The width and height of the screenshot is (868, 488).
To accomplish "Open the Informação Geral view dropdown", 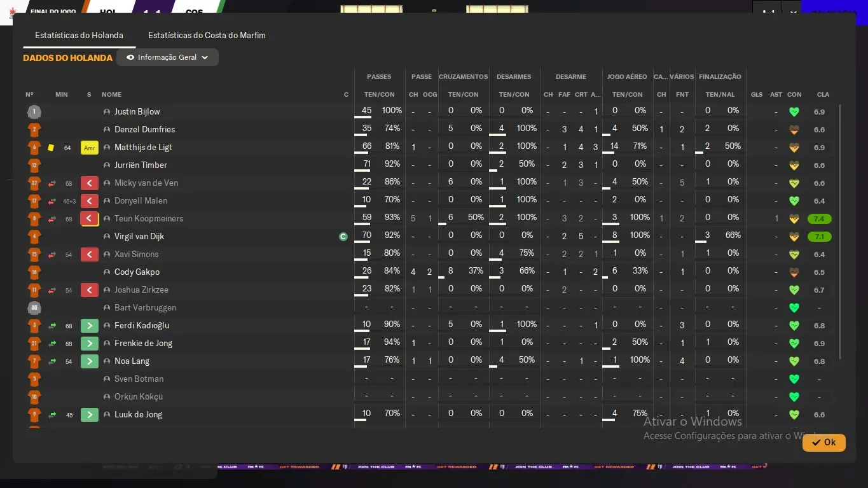I will (x=167, y=57).
